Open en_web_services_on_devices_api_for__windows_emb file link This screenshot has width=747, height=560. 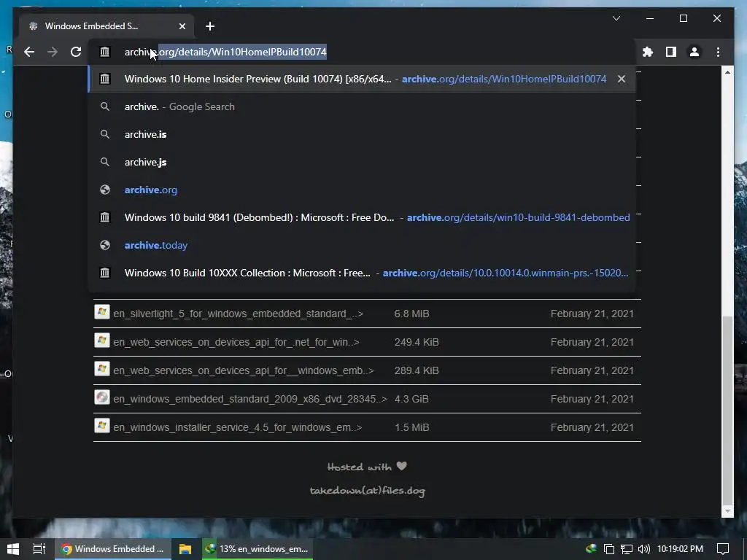[x=244, y=370]
